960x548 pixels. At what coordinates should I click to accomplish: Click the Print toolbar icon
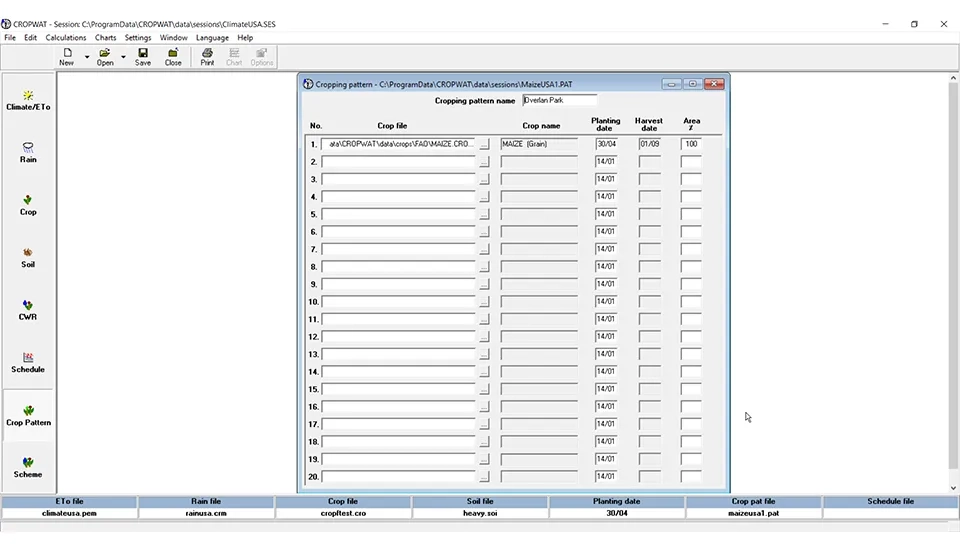(207, 57)
